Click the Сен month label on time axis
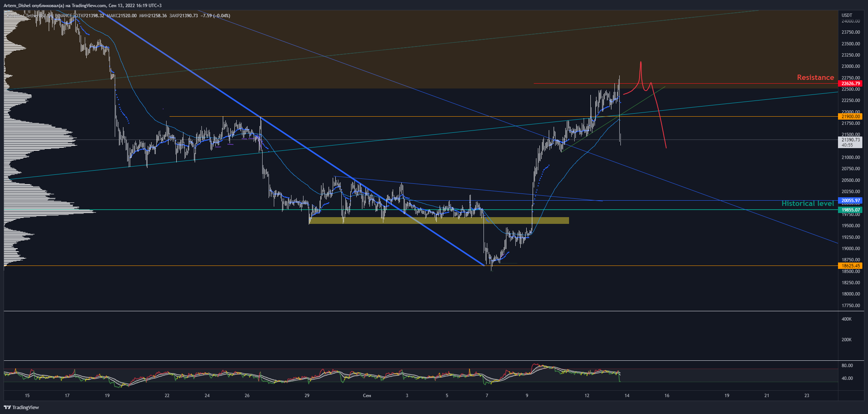The width and height of the screenshot is (868, 414). (367, 396)
